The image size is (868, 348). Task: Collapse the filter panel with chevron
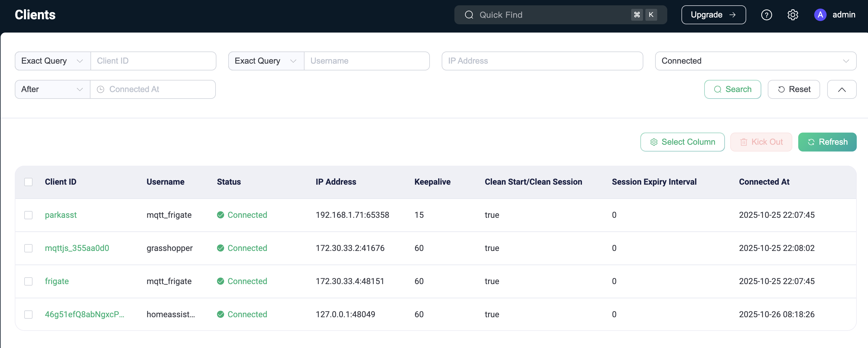[x=841, y=89]
